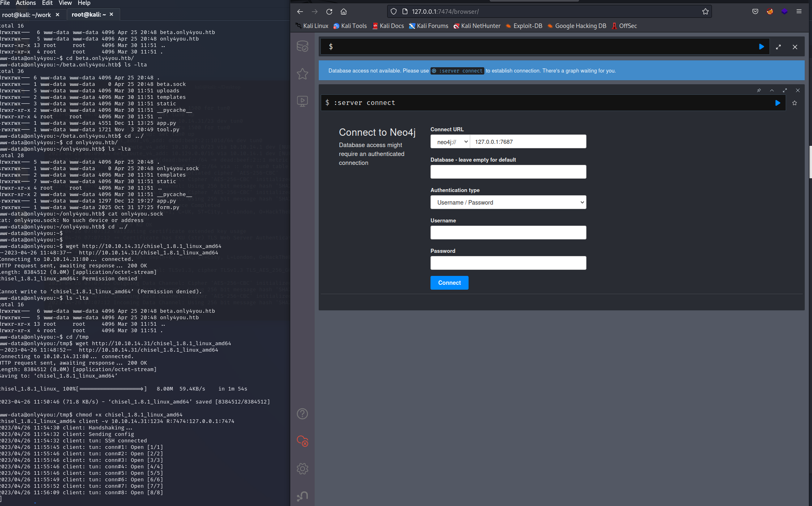Switch to root@kali: ~/work terminal tab

[27, 15]
